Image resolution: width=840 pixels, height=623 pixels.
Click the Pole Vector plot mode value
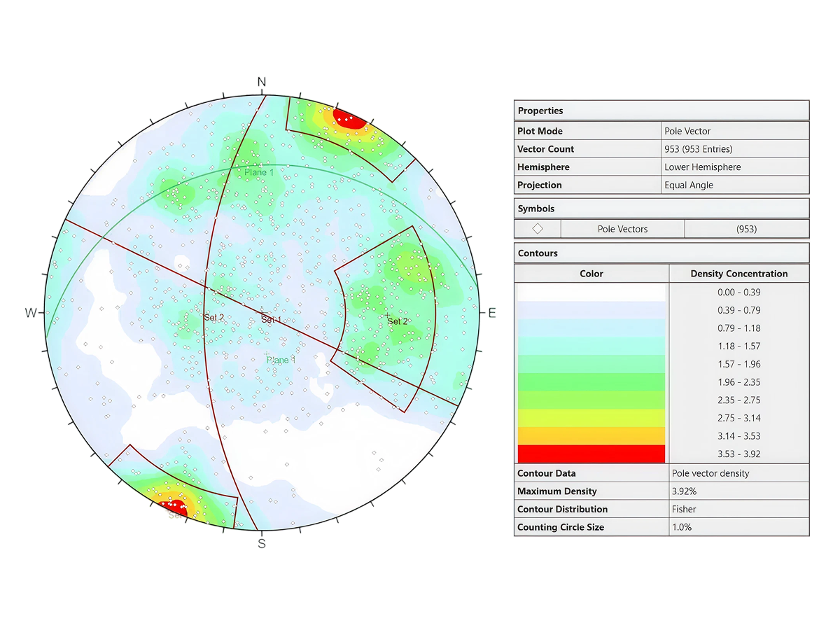[689, 131]
